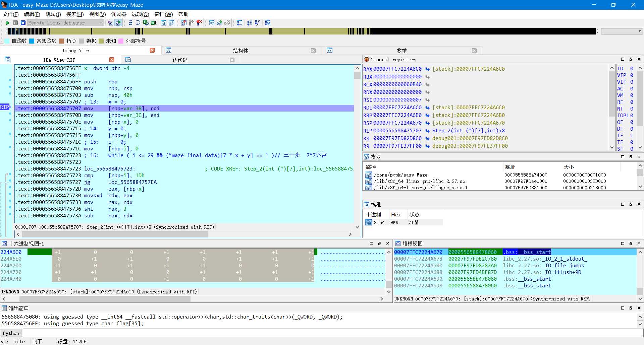644x345 pixels.
Task: Click the rightmost toolbar icon with blue arrows
Action: [267, 23]
